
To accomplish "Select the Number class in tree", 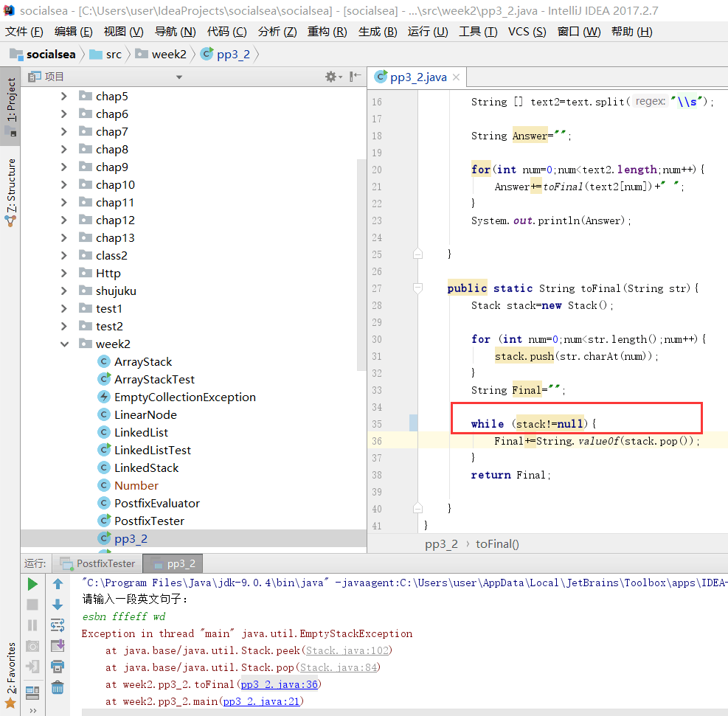I will (x=136, y=485).
